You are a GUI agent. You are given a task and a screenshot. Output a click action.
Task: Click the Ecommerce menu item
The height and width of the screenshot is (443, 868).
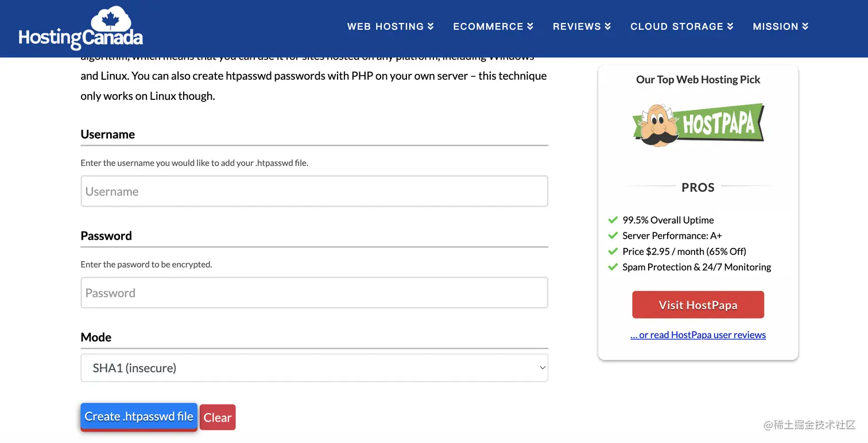click(493, 26)
